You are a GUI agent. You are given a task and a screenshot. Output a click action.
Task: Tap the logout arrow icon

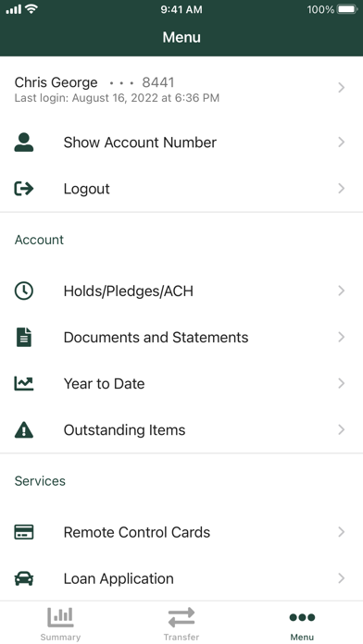coord(24,189)
